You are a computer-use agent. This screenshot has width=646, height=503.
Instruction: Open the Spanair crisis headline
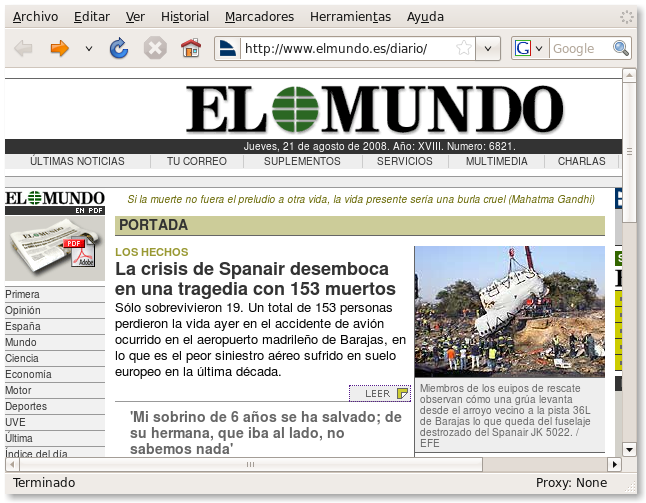(x=255, y=279)
